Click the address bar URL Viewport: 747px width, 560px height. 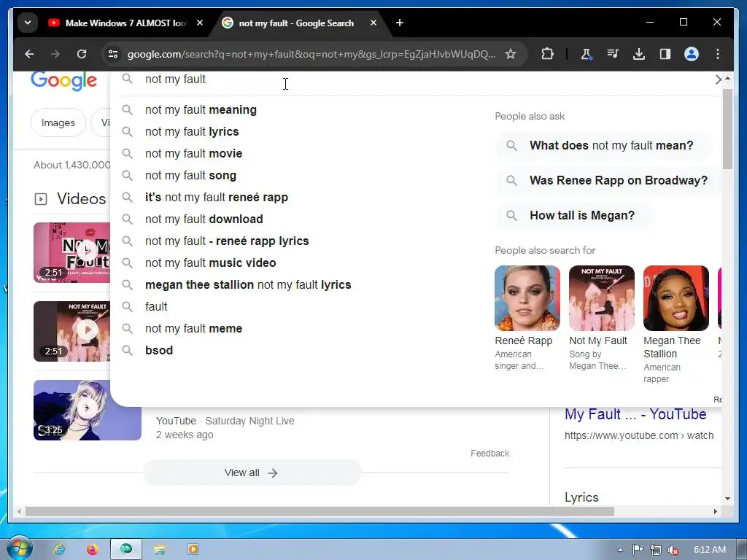coord(311,54)
